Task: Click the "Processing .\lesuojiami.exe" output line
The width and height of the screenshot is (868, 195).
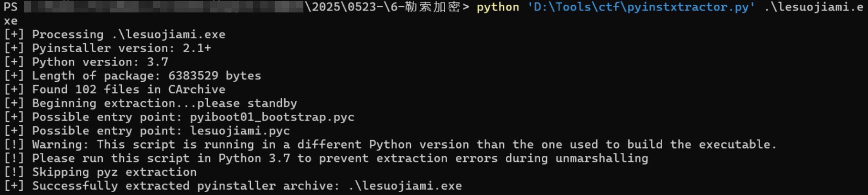Action: point(128,35)
